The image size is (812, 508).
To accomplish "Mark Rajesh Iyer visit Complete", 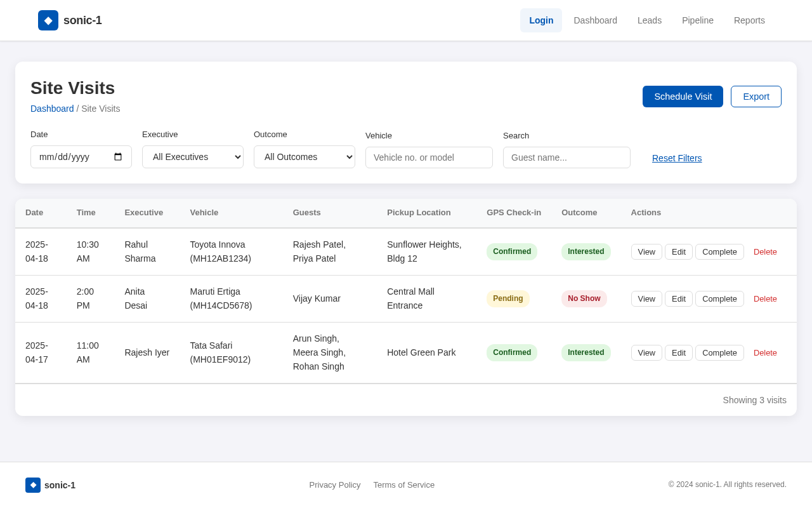I will click(719, 352).
